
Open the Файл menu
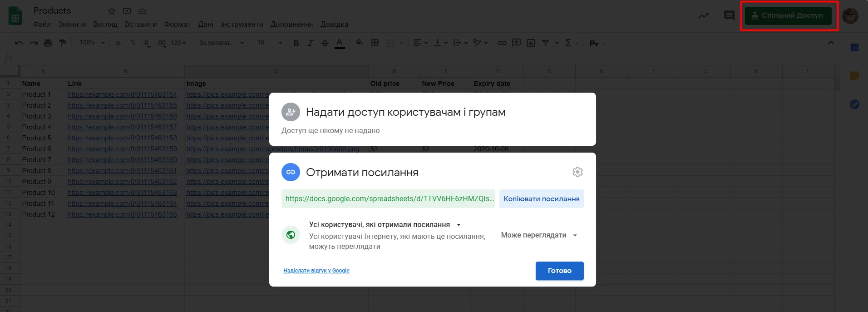(42, 24)
